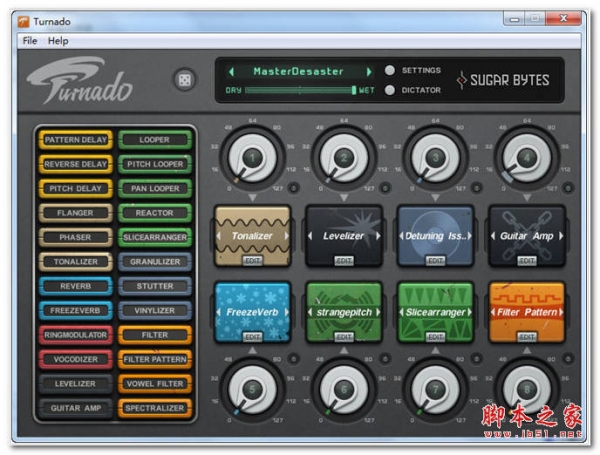Switch Detuning Iss.. slot to previous preset
The image size is (600, 455).
click(401, 236)
